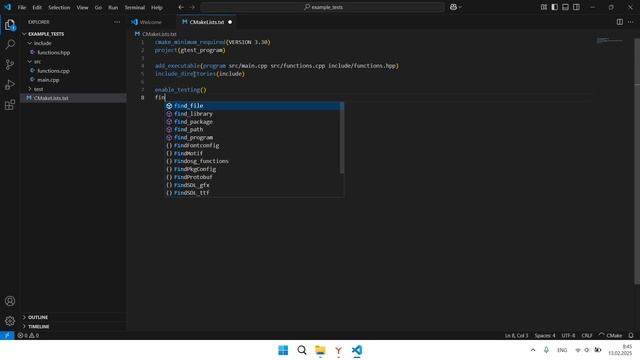Click the unsaved dot on CMakeLists.txt tab
This screenshot has height=360, width=640.
pyautogui.click(x=230, y=22)
